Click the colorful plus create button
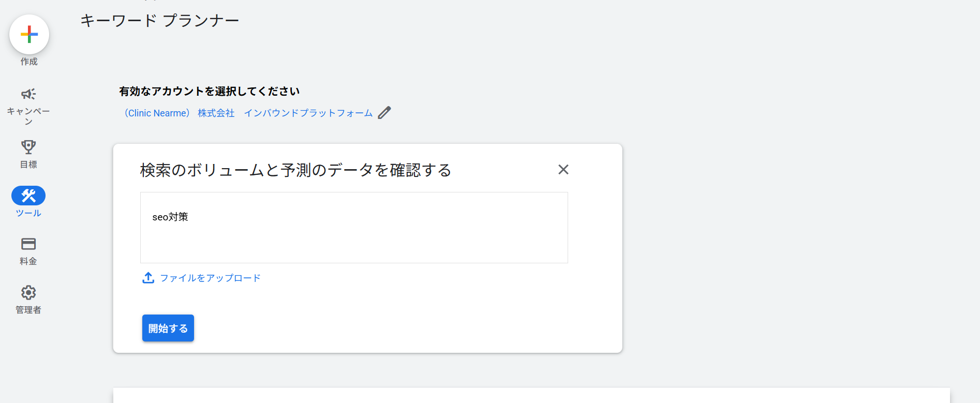The width and height of the screenshot is (980, 403). (29, 34)
